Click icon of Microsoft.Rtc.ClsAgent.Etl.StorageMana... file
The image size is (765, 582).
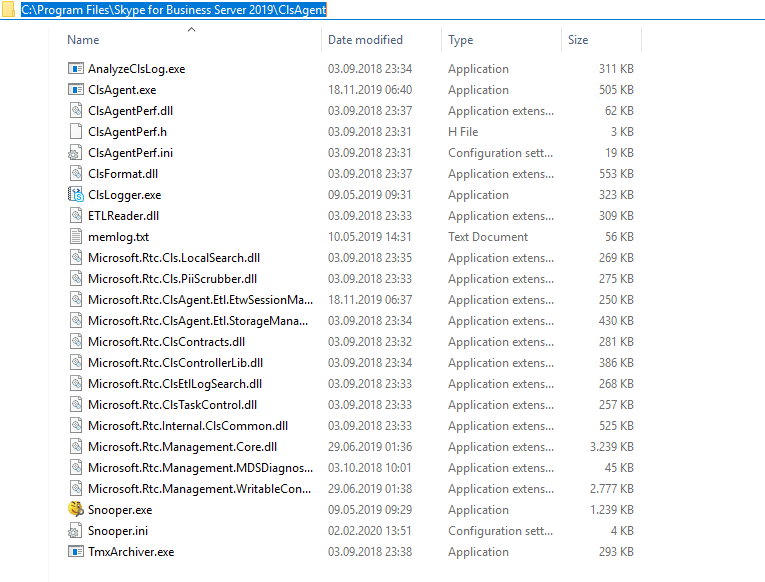pos(76,320)
